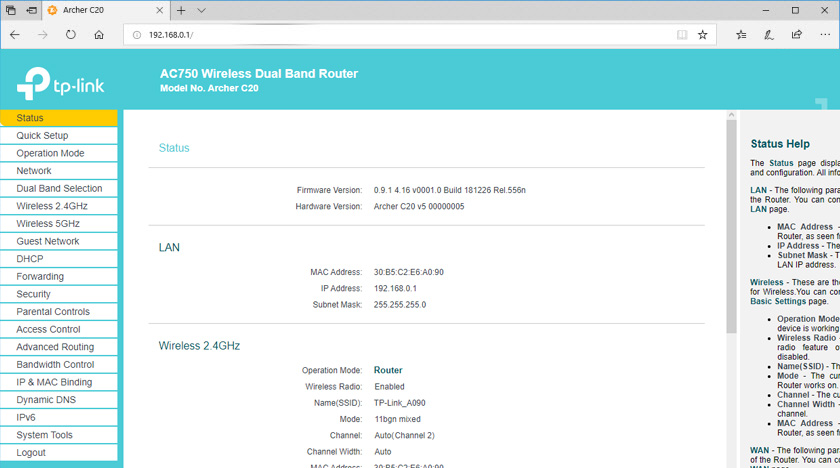Screen dimensions: 840x468
Task: Click Wireless Radio Enabled value
Action: (x=389, y=387)
